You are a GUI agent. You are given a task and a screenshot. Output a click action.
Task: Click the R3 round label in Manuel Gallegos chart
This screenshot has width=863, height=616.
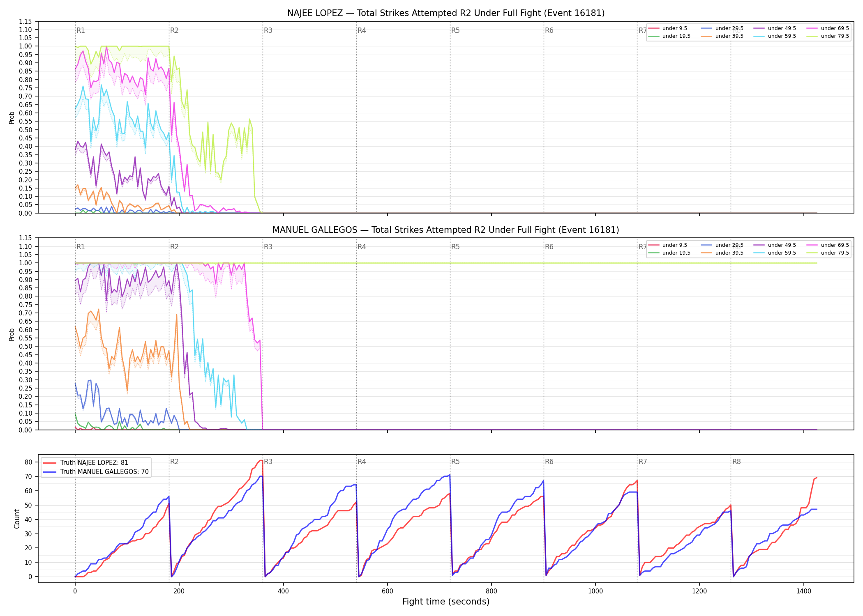tap(268, 247)
